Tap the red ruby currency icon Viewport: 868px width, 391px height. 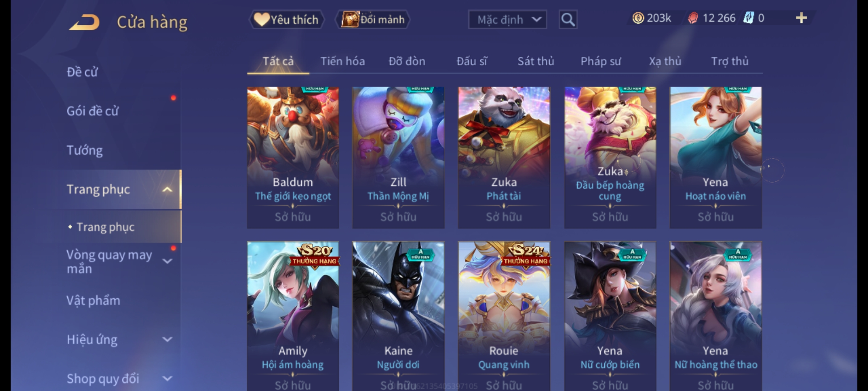[x=693, y=18]
